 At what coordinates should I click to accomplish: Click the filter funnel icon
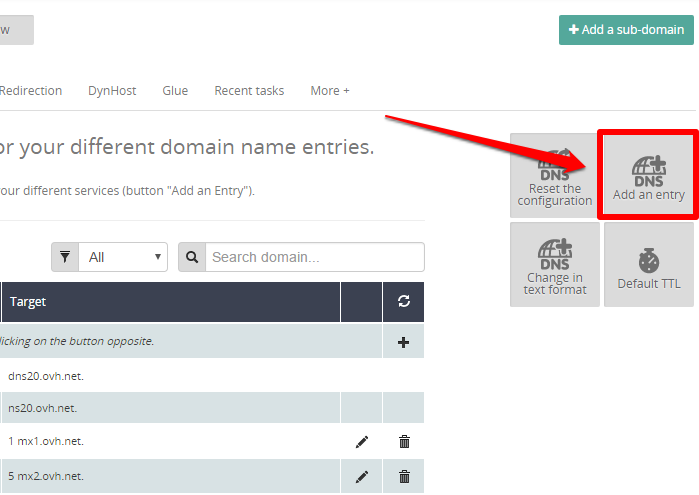(x=65, y=257)
